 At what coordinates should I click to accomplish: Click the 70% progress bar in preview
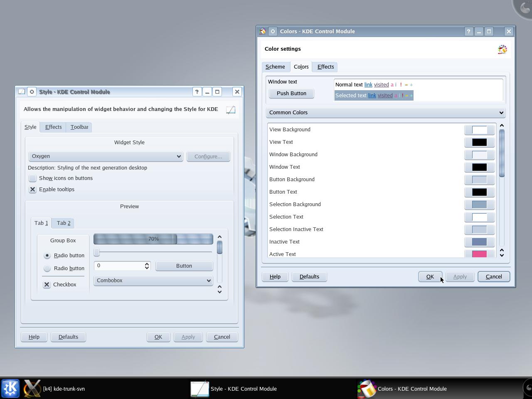(153, 239)
